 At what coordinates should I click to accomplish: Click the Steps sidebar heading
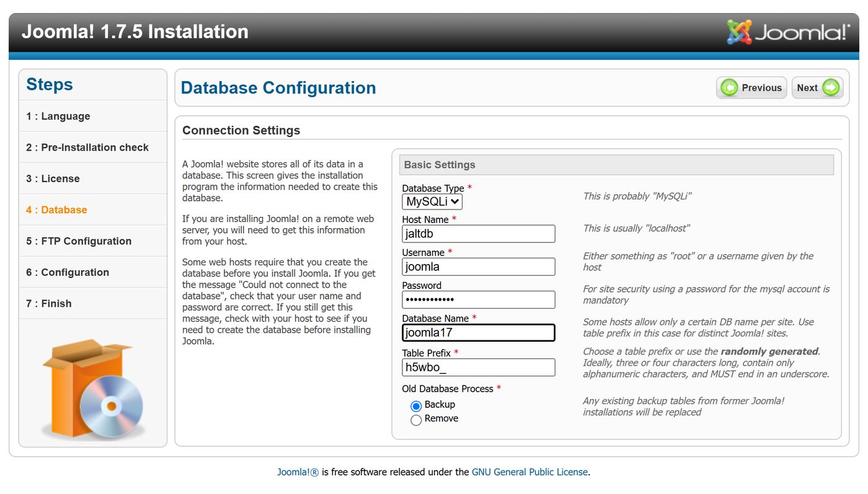click(50, 84)
